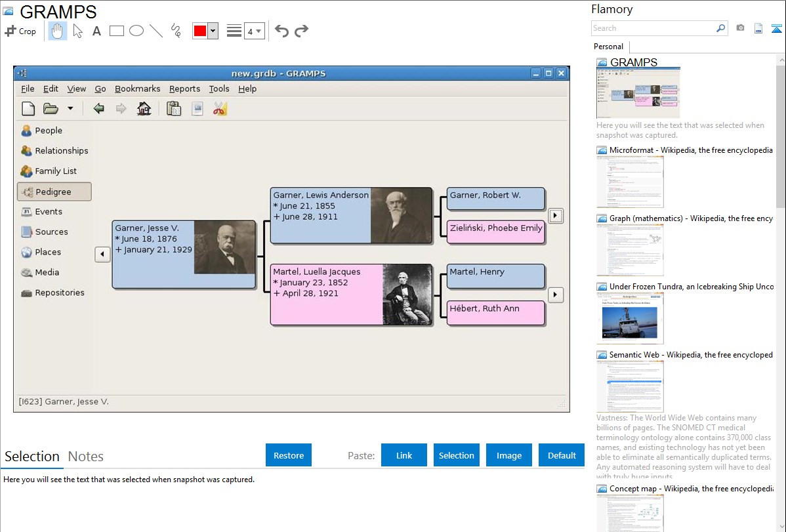Select the straight line tool
786x532 pixels.
156,31
